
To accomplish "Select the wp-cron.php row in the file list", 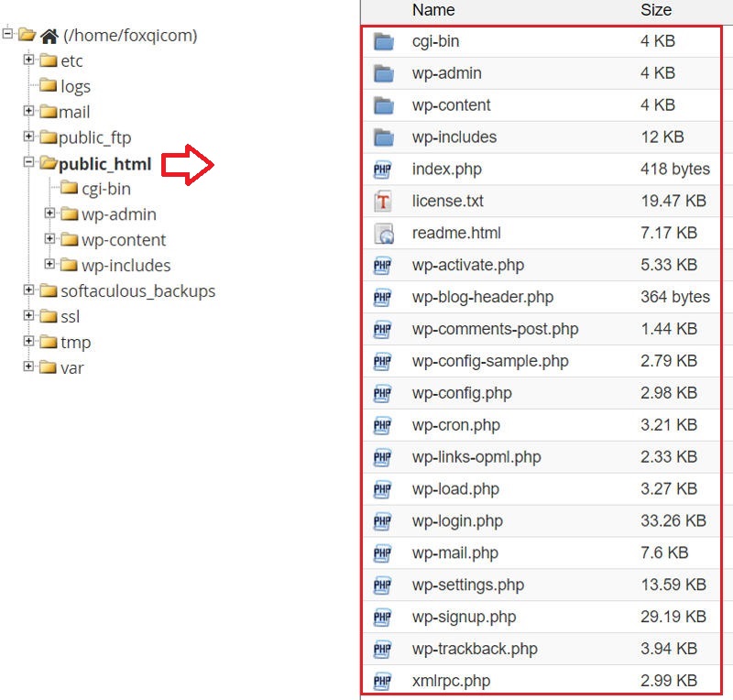I will pyautogui.click(x=454, y=425).
